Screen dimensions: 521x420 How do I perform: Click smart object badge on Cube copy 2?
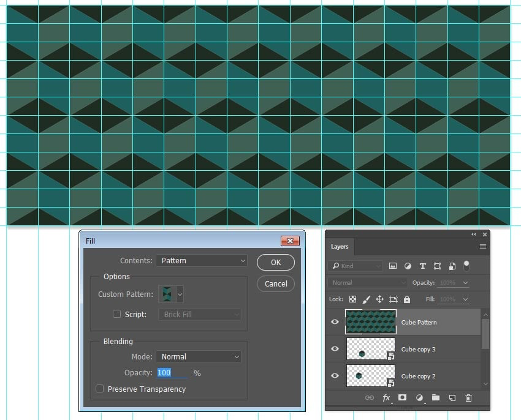(x=391, y=383)
